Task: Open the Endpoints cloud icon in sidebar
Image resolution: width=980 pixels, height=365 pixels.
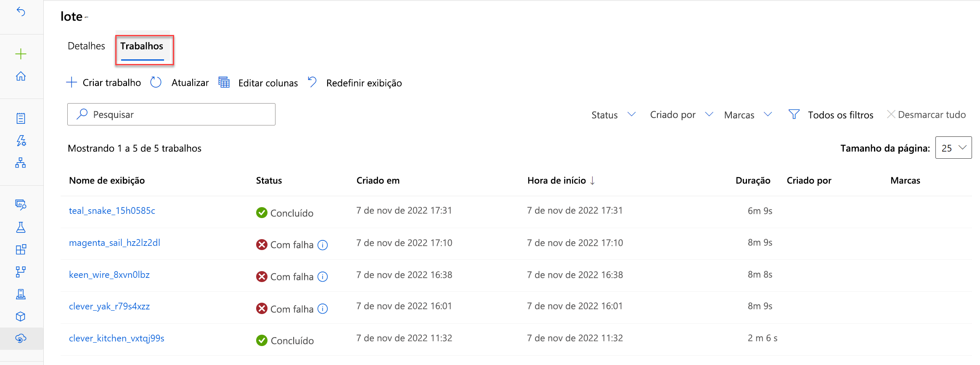Action: point(21,338)
